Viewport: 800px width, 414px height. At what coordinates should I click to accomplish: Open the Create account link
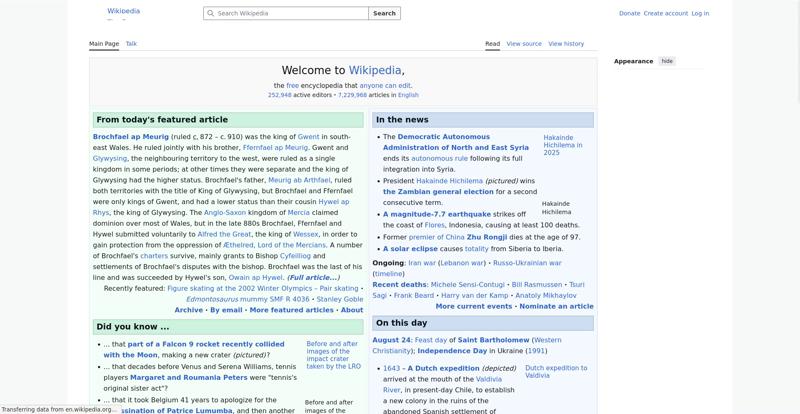(x=666, y=13)
